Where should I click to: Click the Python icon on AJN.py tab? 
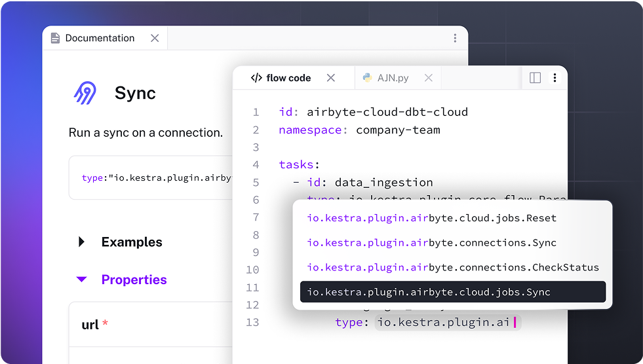[367, 78]
